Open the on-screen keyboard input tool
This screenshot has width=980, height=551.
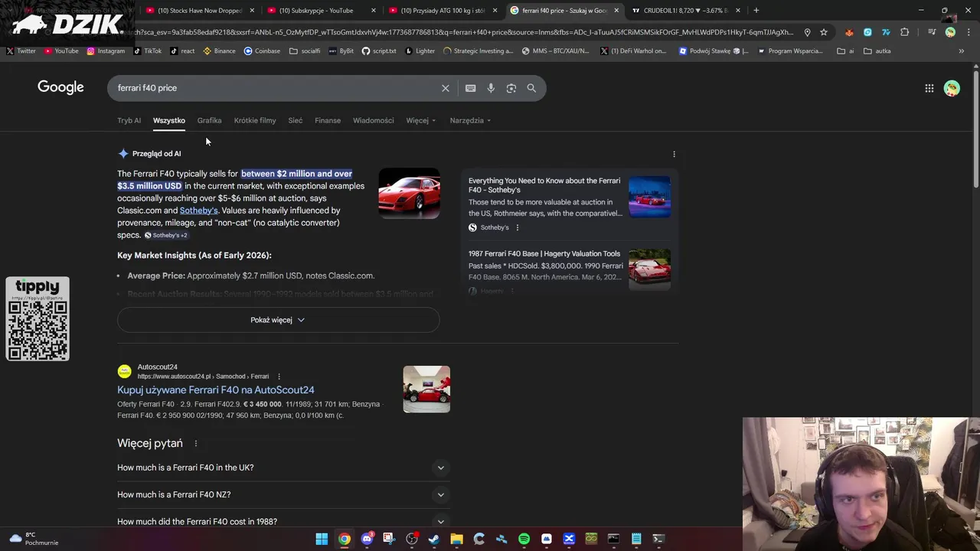point(470,88)
